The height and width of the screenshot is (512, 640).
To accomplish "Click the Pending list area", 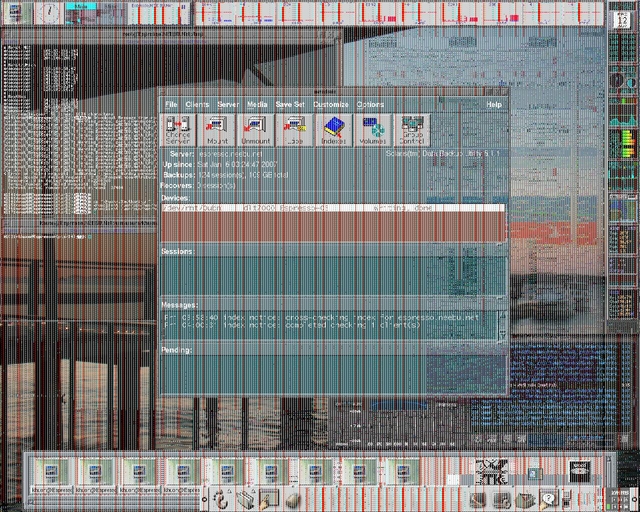I will tap(333, 374).
